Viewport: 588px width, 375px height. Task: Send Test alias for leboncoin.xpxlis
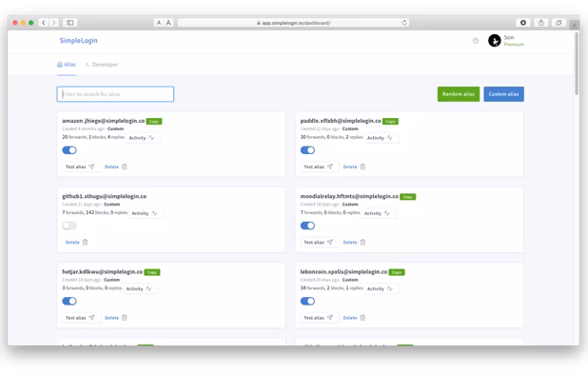coord(319,318)
